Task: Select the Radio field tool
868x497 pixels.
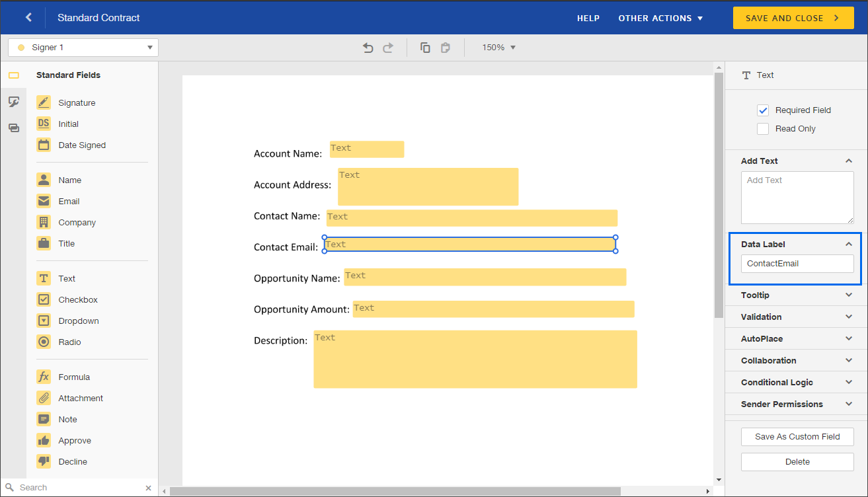Action: click(69, 342)
